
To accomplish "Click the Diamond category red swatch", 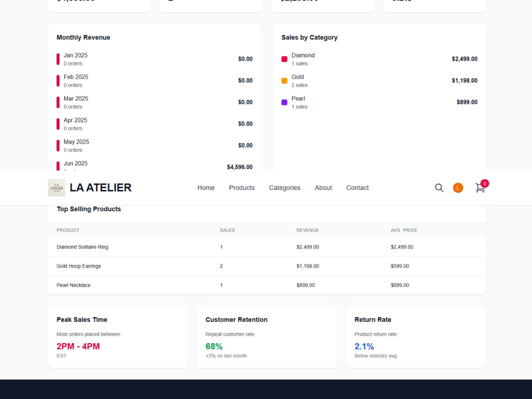I will [284, 59].
